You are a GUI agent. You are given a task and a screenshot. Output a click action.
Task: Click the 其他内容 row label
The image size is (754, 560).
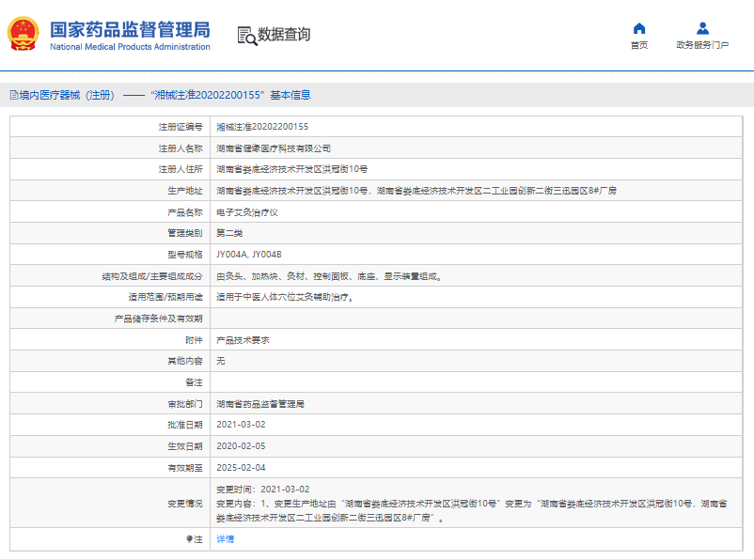pyautogui.click(x=185, y=361)
